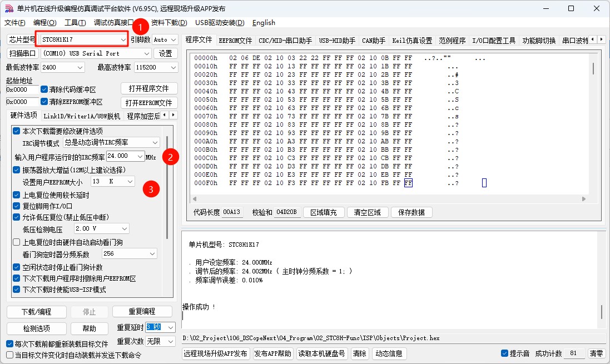Viewport: 610px width, 364px height.
Task: Toggle 复位脚用作I/O口 checkbox
Action: click(x=16, y=206)
